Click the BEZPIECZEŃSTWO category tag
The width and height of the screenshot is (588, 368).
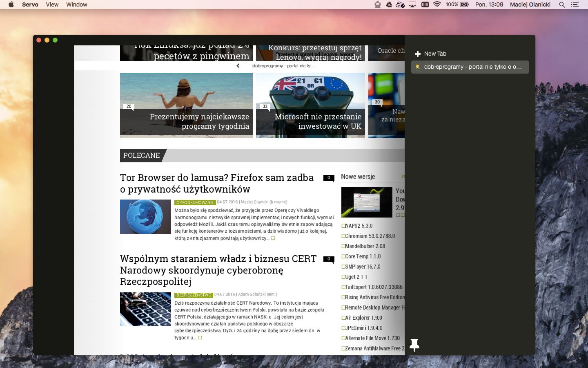click(194, 295)
